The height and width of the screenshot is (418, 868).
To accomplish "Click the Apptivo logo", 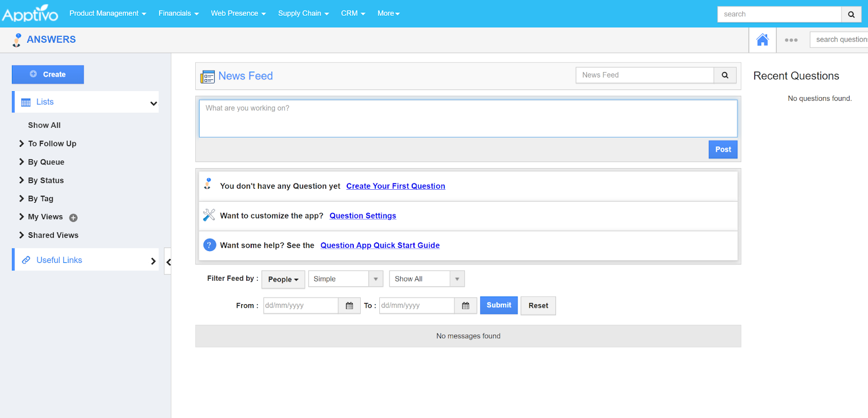I will 30,14.
